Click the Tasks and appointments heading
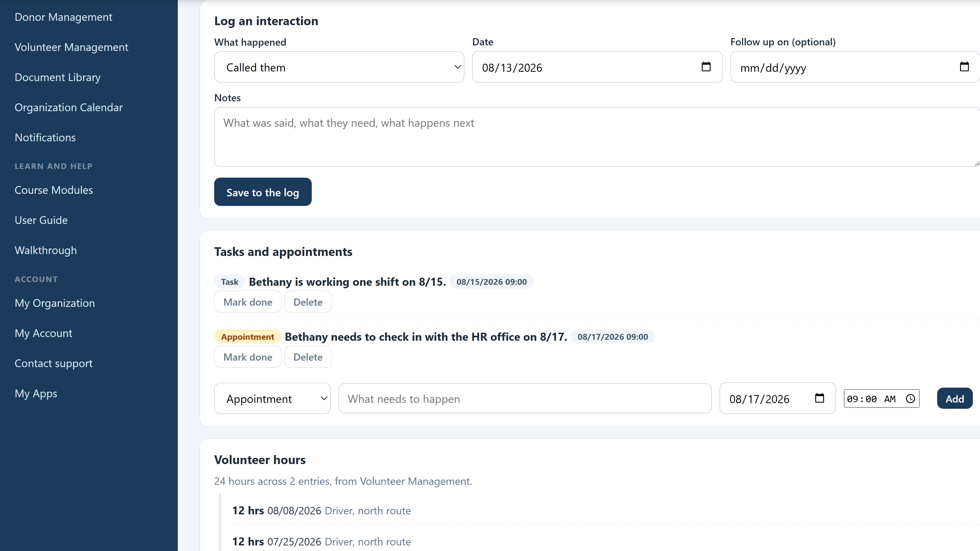 click(x=283, y=252)
